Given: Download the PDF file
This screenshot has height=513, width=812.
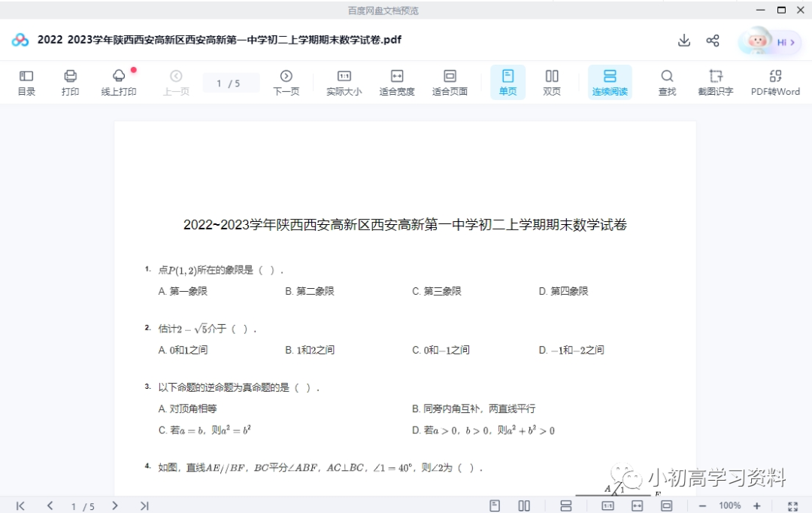Looking at the screenshot, I should (x=684, y=41).
